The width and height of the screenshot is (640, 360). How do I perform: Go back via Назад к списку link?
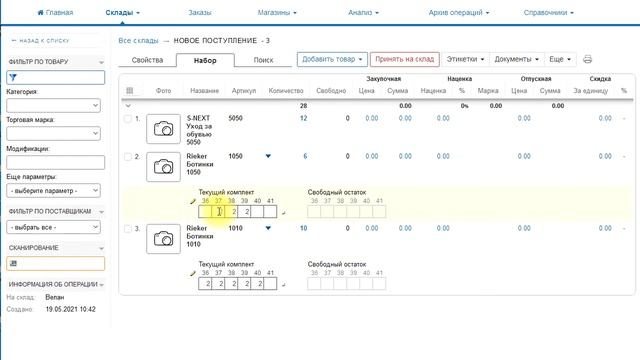40,40
